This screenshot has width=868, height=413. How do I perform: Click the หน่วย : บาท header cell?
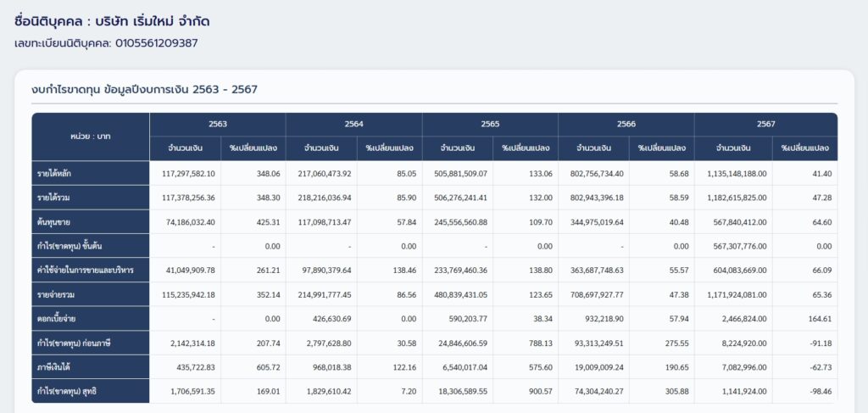tap(91, 136)
